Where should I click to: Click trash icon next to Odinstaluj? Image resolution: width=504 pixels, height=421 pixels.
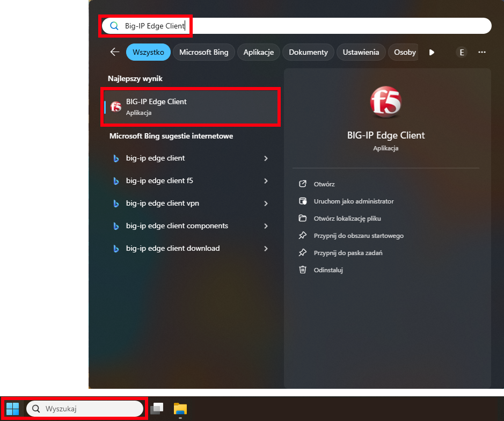pos(303,270)
